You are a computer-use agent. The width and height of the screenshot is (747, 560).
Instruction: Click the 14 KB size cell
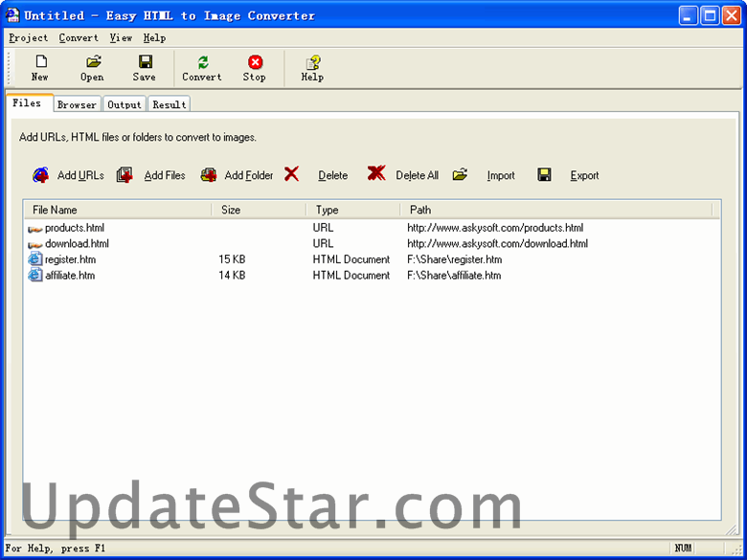pos(232,276)
